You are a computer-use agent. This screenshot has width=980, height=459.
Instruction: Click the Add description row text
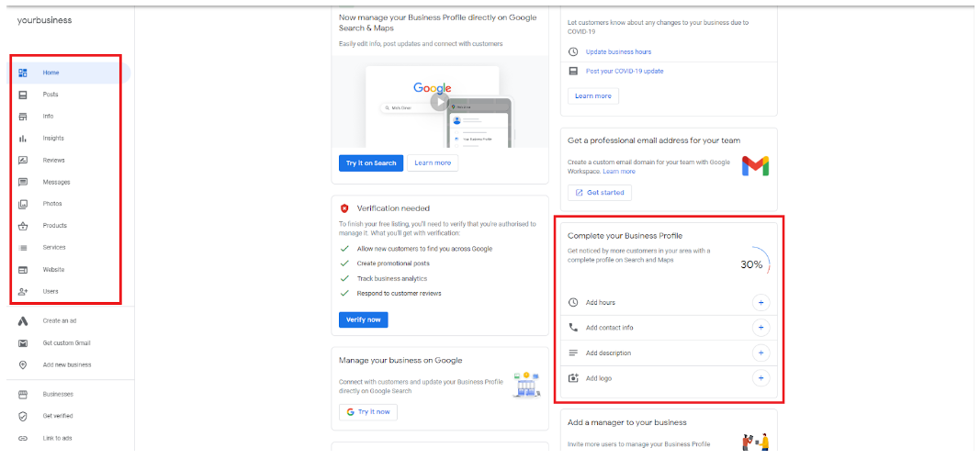[x=608, y=353]
